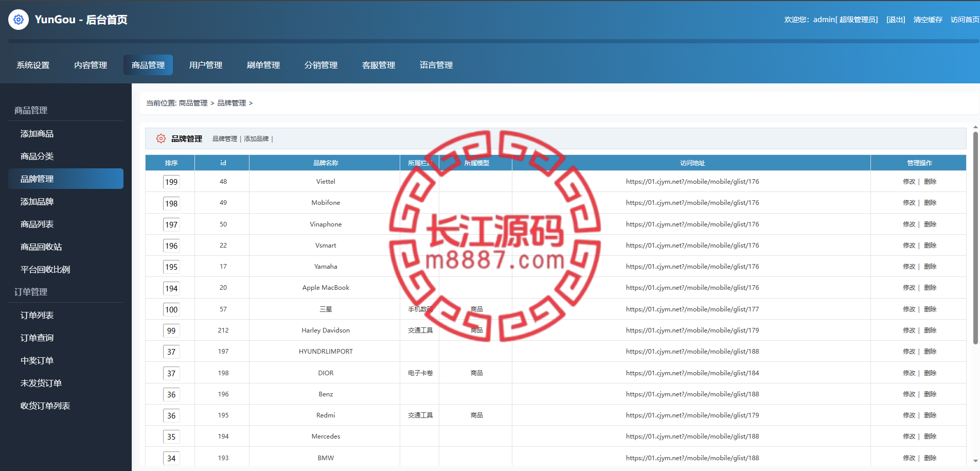Viewport: 980px width, 471px height.
Task: Open the 刷单管理 top menu
Action: (x=263, y=65)
